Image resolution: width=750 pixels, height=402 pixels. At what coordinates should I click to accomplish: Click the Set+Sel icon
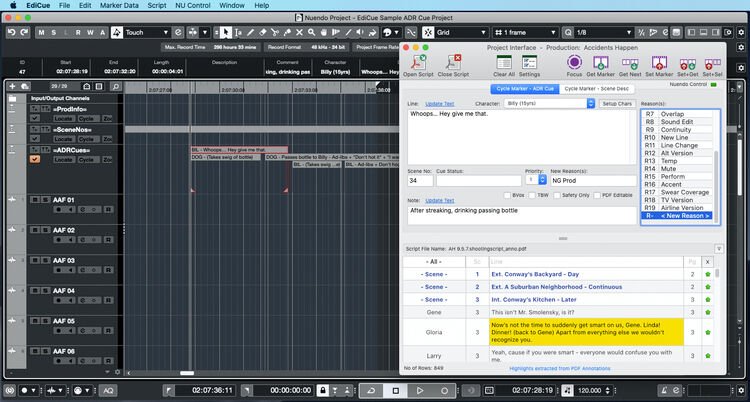713,64
